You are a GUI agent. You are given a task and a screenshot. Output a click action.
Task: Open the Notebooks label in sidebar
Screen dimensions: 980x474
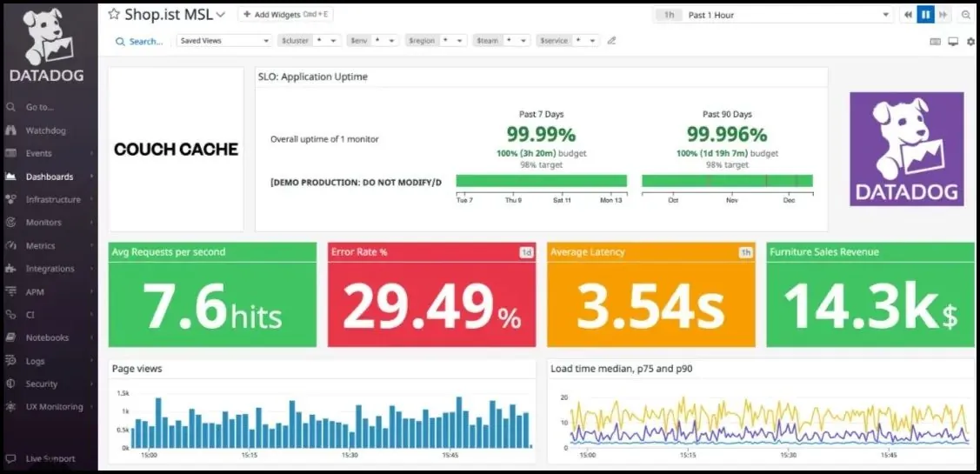point(47,337)
